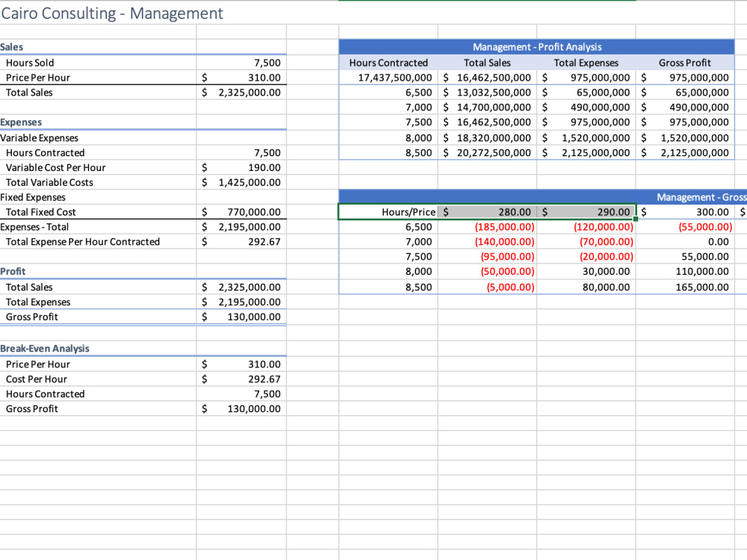Click the Total Fixed Cost 770,000.00 cell
Image resolution: width=747 pixels, height=560 pixels.
[241, 212]
